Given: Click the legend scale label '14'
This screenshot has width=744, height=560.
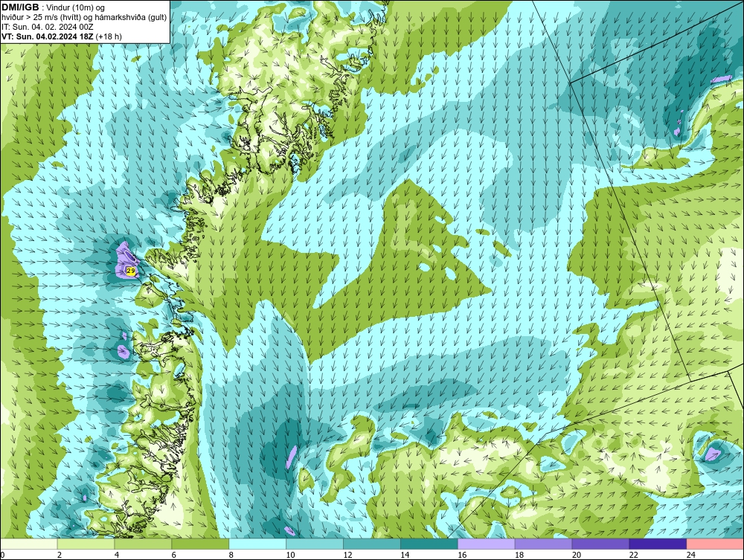Looking at the screenshot, I should pyautogui.click(x=405, y=555).
